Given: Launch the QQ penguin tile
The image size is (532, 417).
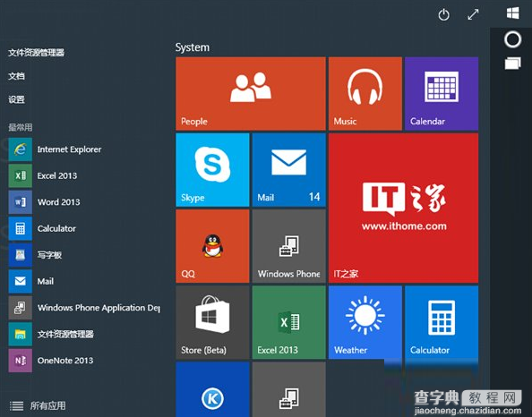Looking at the screenshot, I should [x=212, y=246].
